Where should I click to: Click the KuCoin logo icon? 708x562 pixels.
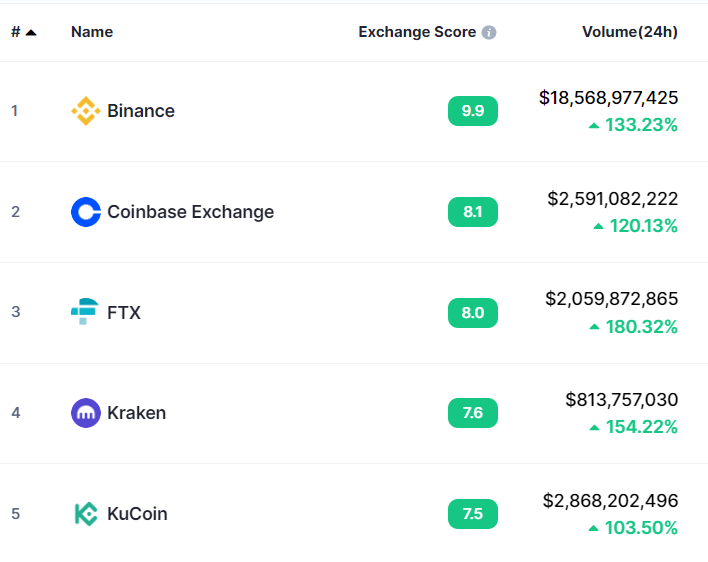click(86, 514)
